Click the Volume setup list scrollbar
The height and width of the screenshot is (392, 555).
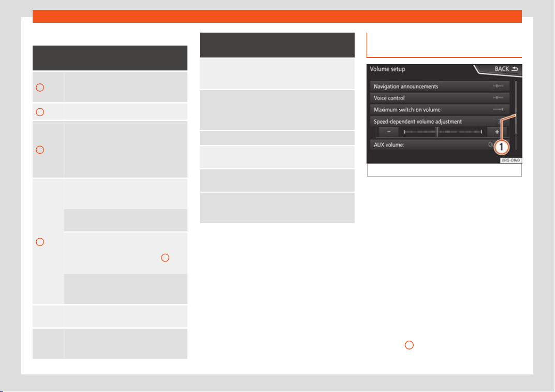pyautogui.click(x=516, y=115)
